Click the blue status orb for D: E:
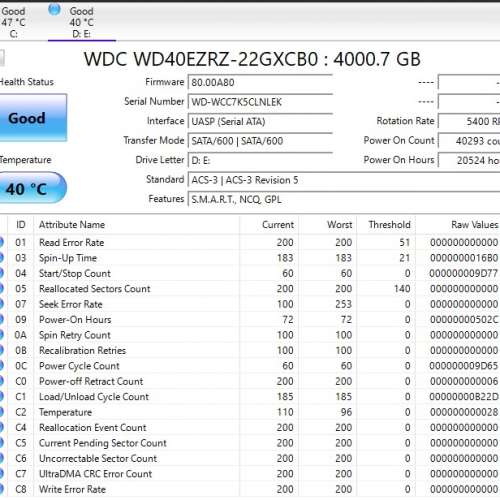The image size is (500, 500). click(x=54, y=10)
